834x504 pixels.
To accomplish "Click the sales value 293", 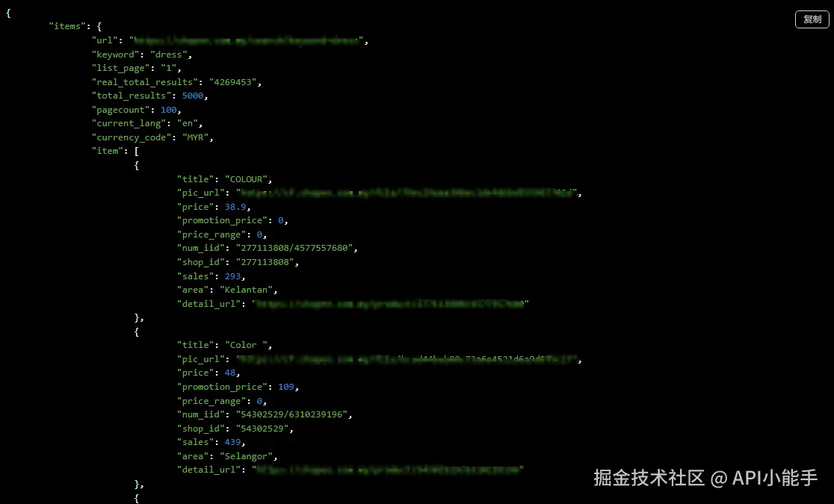I will [232, 276].
